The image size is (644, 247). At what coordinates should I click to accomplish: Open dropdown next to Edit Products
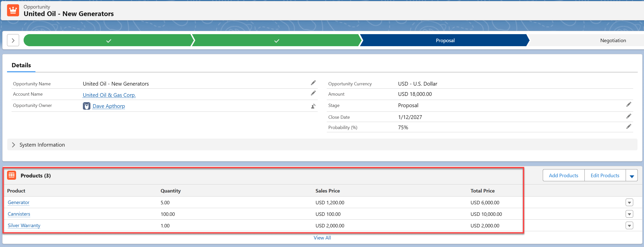pyautogui.click(x=632, y=175)
